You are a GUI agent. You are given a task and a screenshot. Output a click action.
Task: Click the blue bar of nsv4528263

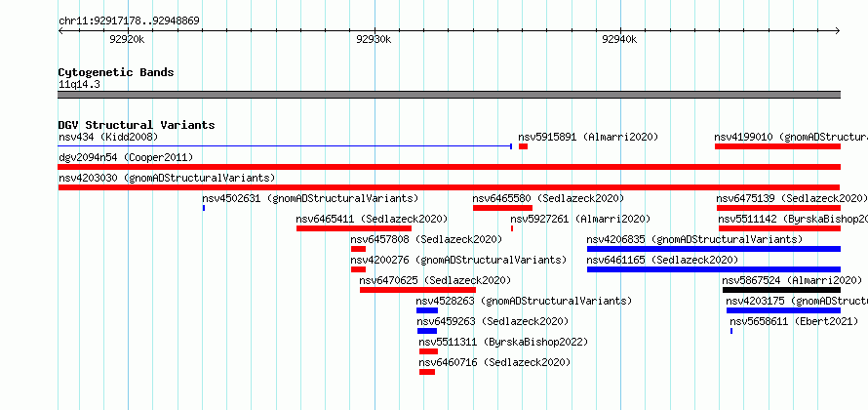[427, 310]
